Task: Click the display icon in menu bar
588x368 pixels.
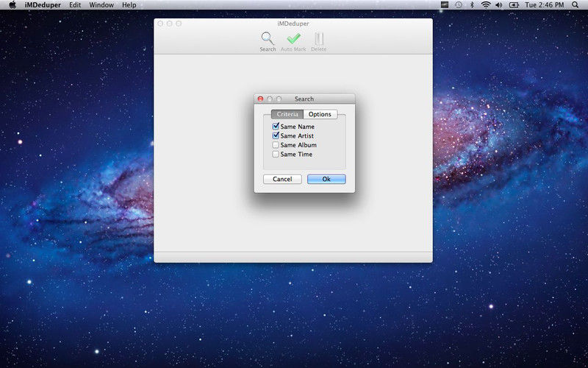Action: click(x=445, y=5)
